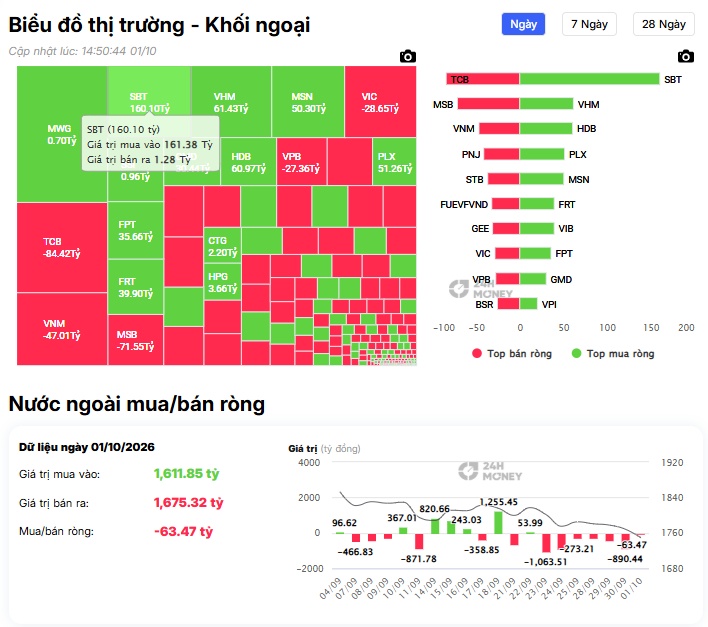Click the -63.47 tỷ net value text
The width and height of the screenshot is (708, 627).
coord(183,531)
